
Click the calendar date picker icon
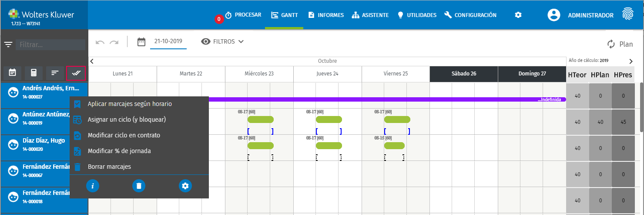coord(141,42)
